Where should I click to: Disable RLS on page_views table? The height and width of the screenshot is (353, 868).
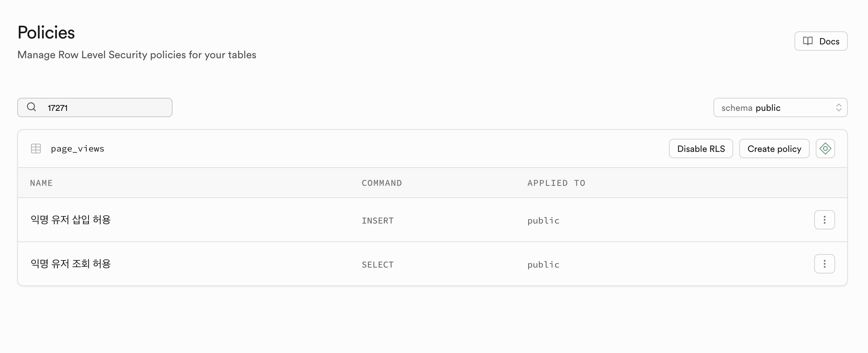click(701, 149)
